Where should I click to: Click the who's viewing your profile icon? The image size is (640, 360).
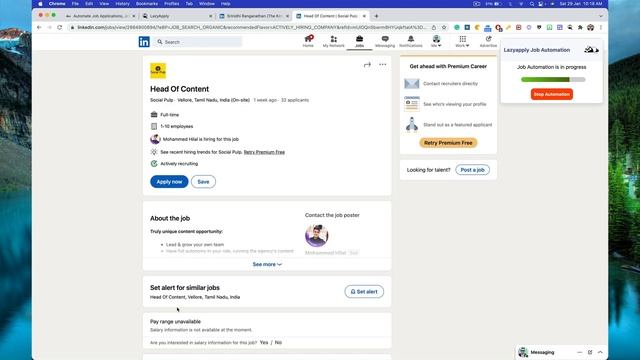click(411, 104)
